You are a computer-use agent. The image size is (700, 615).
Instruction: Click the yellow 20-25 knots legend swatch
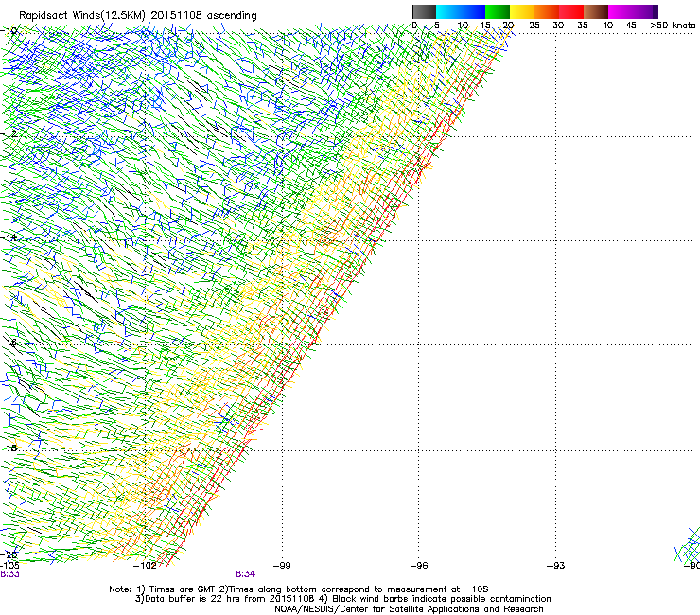pyautogui.click(x=522, y=11)
